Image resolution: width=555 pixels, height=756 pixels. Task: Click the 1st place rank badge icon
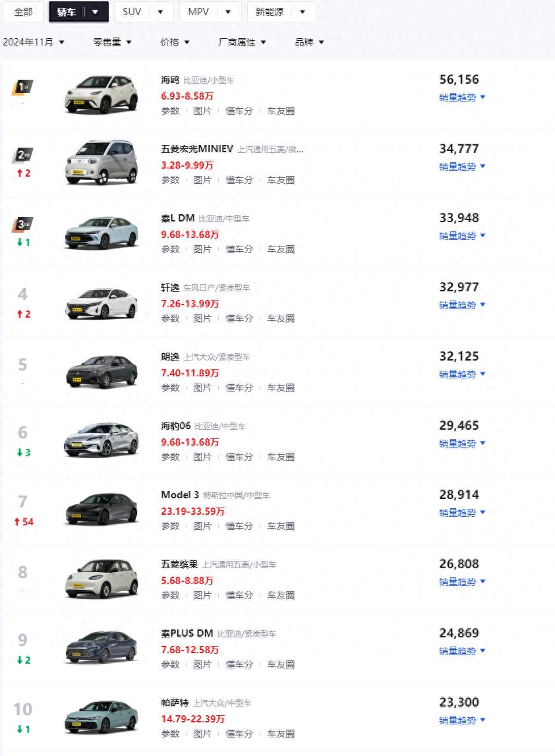[x=22, y=87]
